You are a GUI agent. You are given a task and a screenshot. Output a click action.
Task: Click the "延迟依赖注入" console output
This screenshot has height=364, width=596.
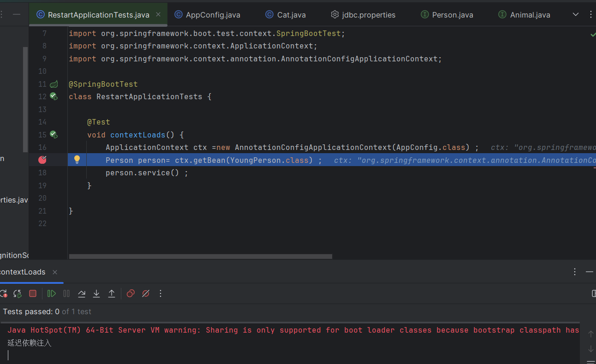(x=30, y=343)
